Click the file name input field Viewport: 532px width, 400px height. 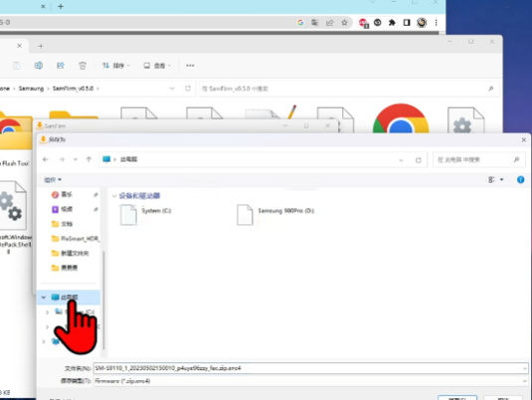310,368
